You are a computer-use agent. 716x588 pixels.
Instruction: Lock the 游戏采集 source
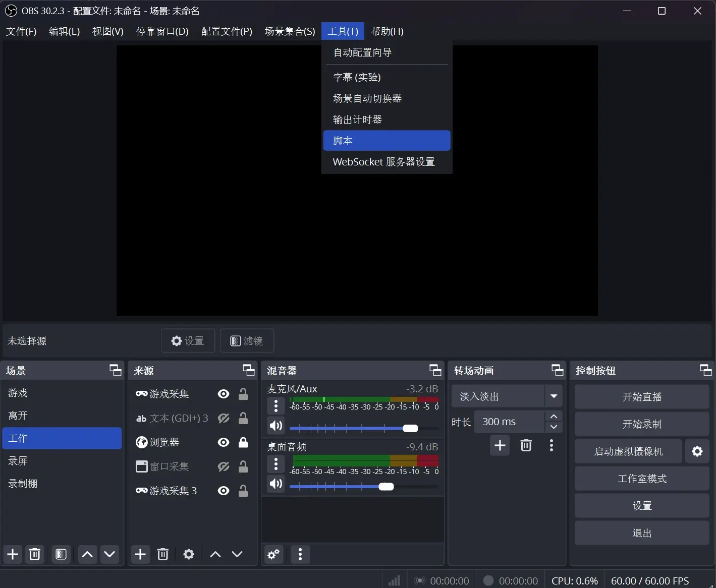[243, 394]
